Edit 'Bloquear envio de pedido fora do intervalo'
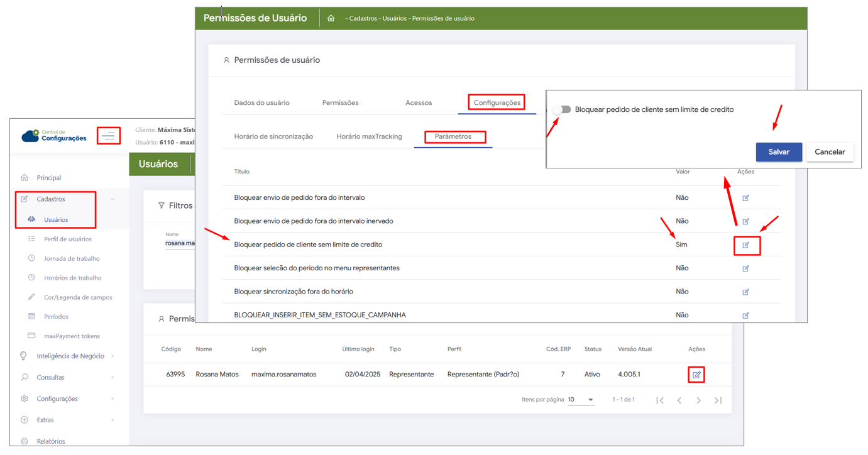 pos(745,198)
